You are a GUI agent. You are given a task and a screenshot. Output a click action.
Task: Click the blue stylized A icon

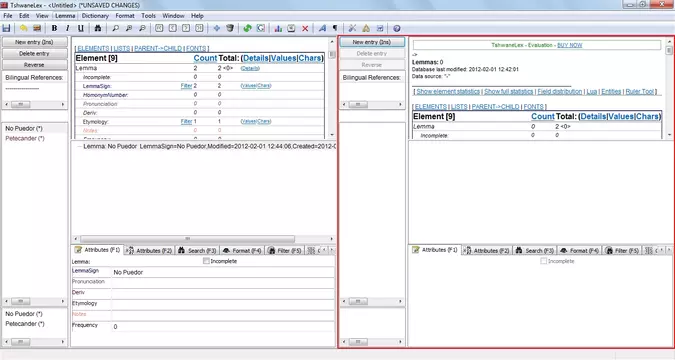(x=322, y=28)
